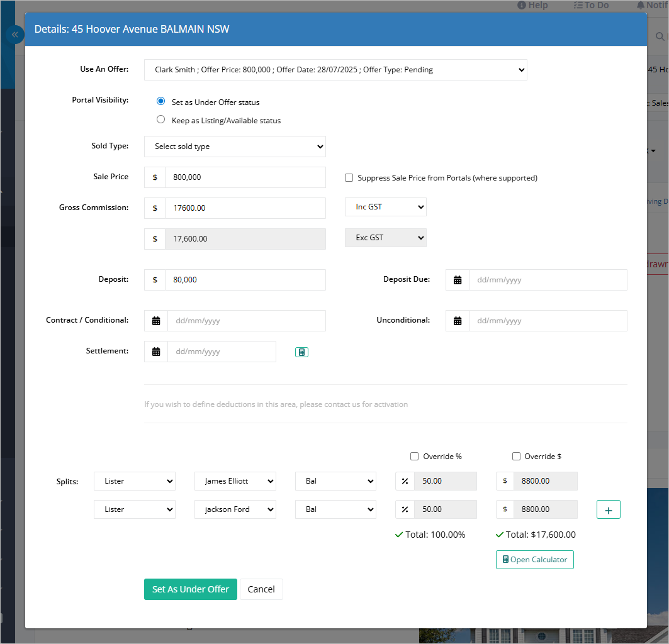
Task: Expand the Sold Type dropdown
Action: (x=235, y=147)
